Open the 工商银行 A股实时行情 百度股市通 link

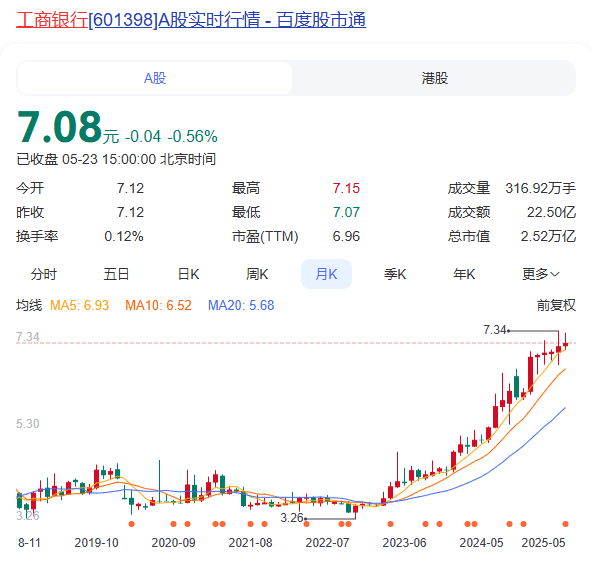point(191,20)
